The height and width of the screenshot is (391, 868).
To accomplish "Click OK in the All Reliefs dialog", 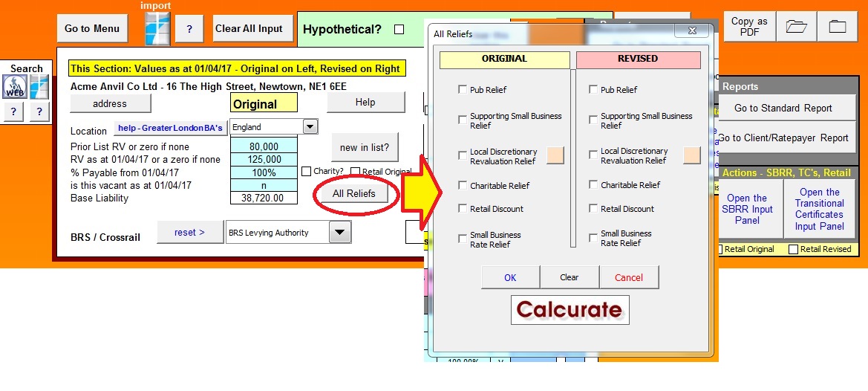I will (510, 277).
